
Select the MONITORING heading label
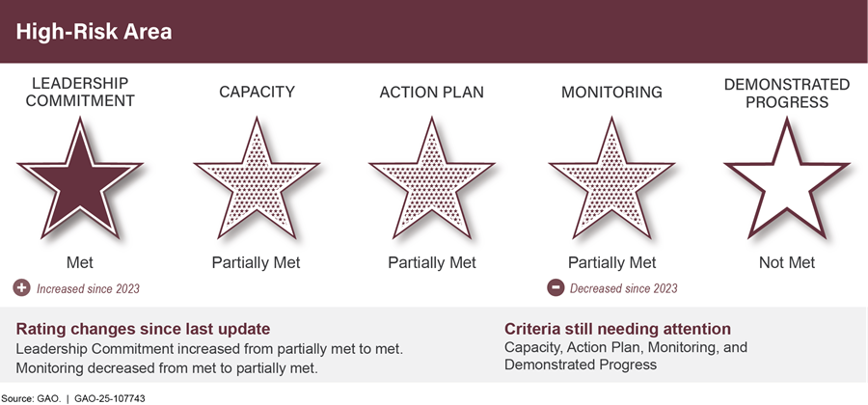pos(611,93)
